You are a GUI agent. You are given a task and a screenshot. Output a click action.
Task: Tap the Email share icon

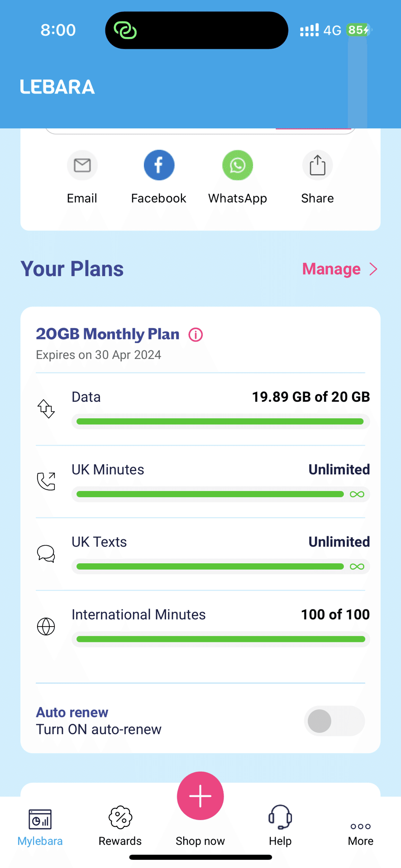[x=82, y=165]
